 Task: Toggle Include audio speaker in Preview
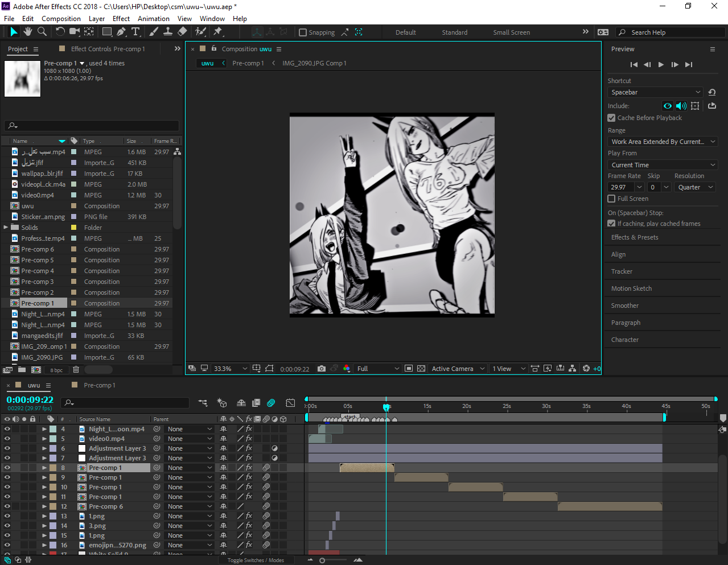[x=681, y=106]
